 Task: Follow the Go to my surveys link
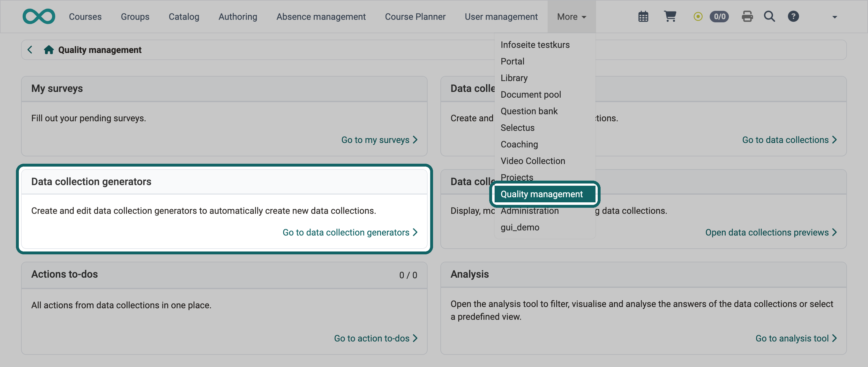(x=379, y=140)
